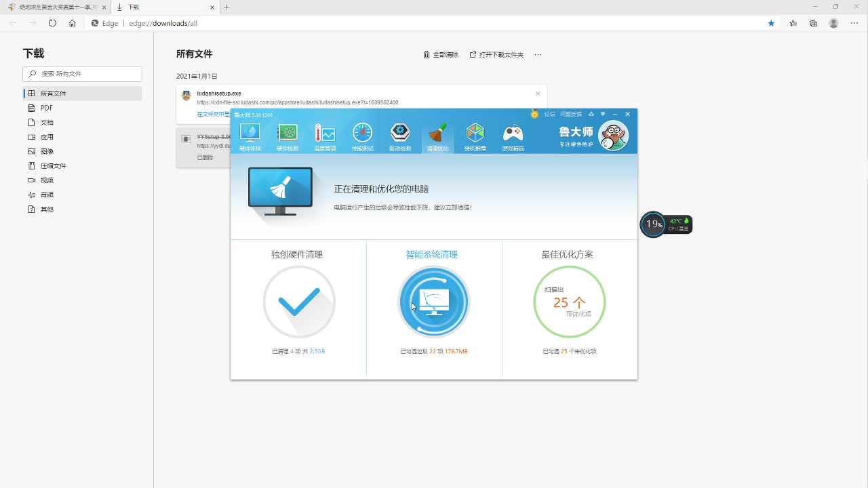
Task: Open 性能测试 gauge tab
Action: 362,137
